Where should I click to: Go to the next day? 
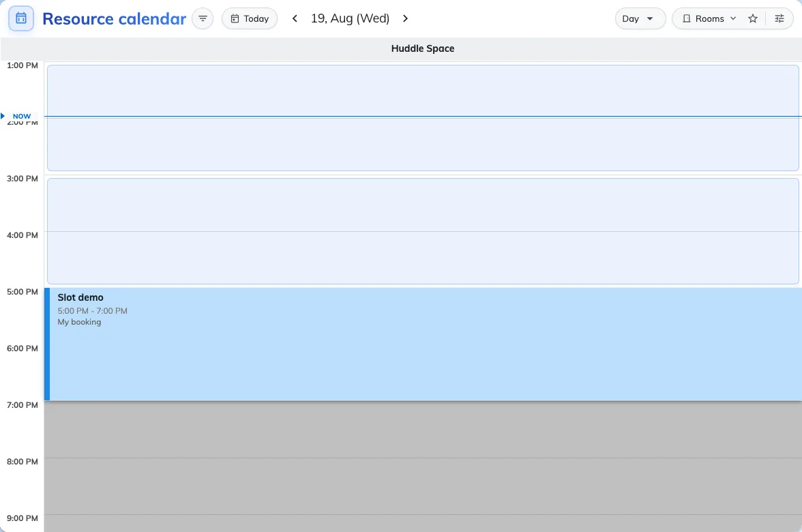tap(405, 18)
